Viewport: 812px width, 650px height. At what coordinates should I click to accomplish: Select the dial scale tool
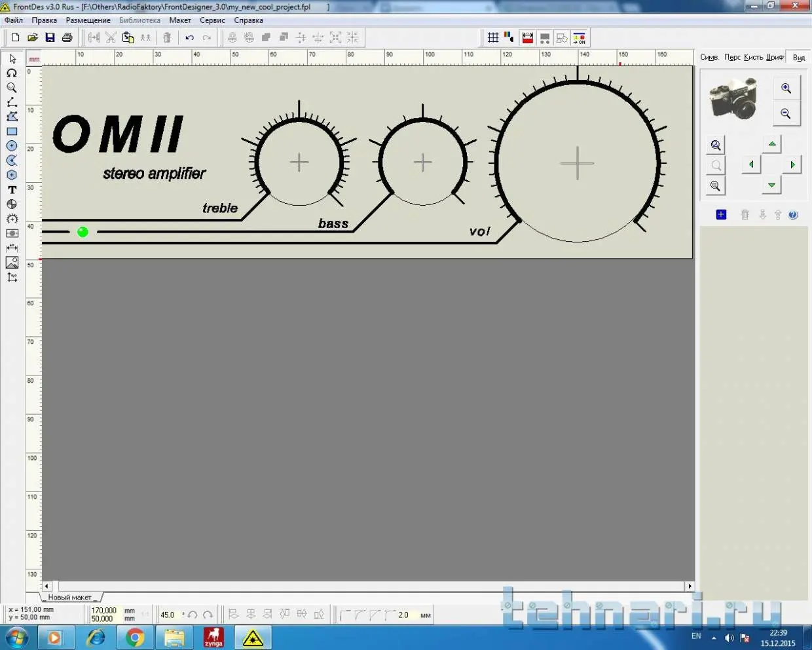tap(12, 219)
